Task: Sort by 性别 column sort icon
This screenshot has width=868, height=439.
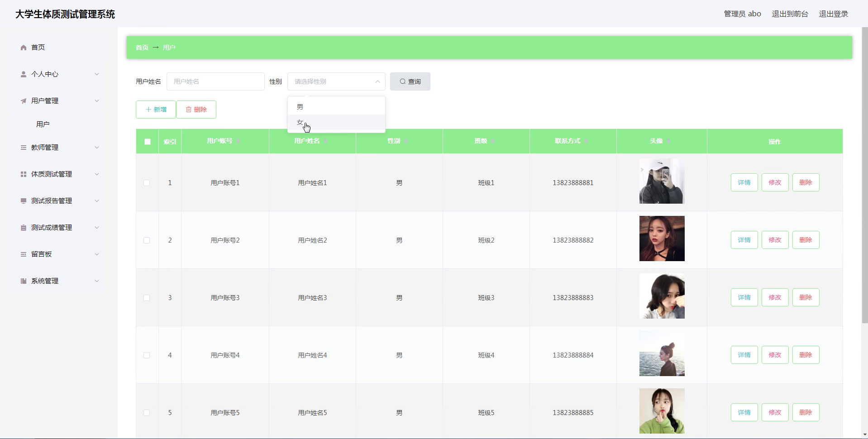Action: (406, 141)
